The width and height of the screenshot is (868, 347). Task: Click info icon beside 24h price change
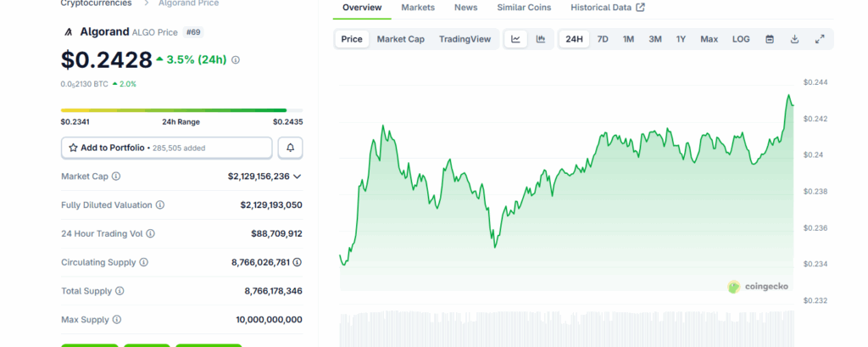pos(236,60)
